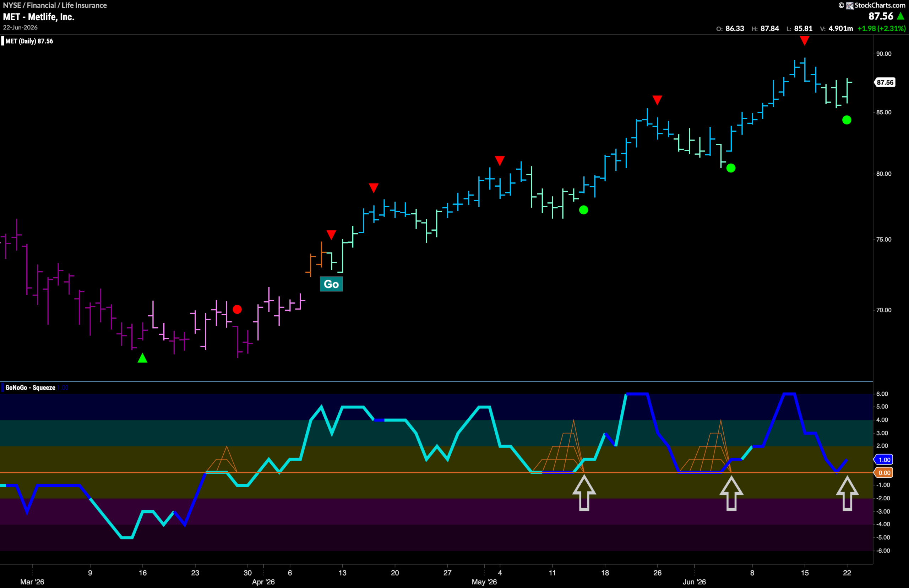Click the 6.00 oscillator axis label

point(882,394)
